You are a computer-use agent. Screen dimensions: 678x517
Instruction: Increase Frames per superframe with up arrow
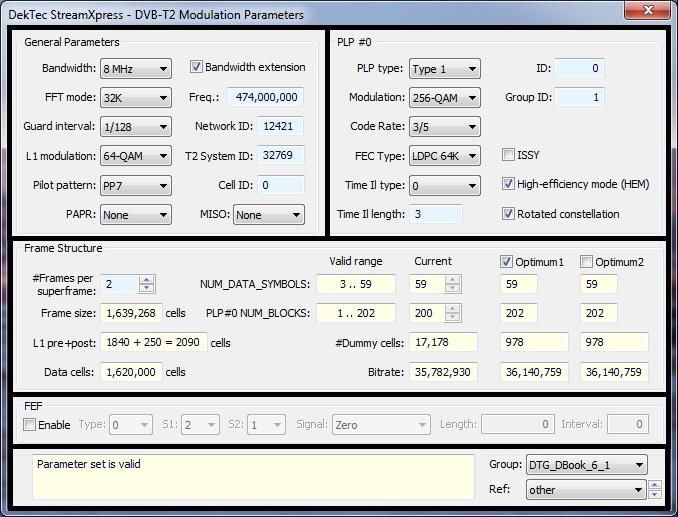tap(147, 280)
